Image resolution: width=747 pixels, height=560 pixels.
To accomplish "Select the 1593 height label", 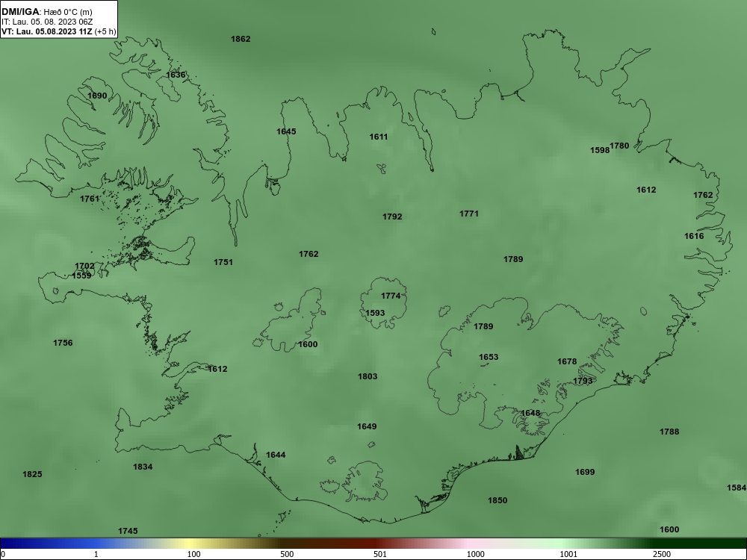I will point(375,313).
